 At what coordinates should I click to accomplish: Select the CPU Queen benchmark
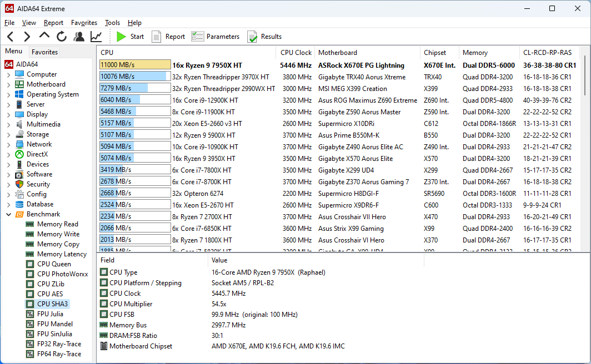point(54,264)
